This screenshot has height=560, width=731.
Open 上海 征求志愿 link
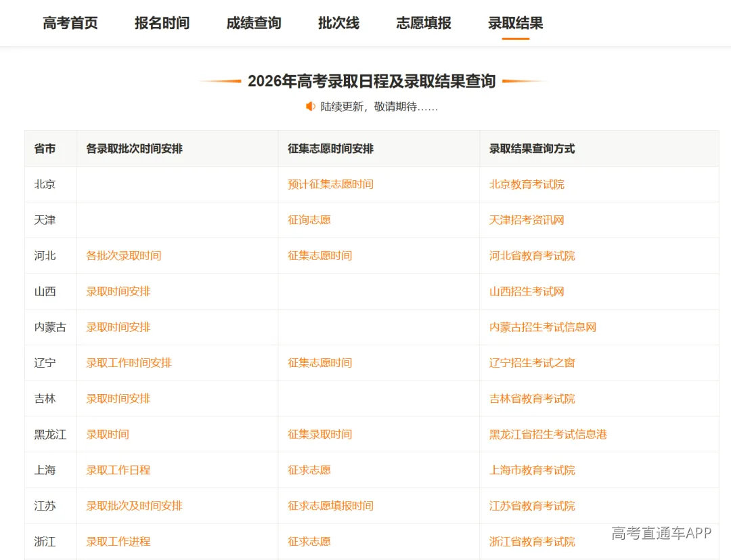(x=309, y=470)
